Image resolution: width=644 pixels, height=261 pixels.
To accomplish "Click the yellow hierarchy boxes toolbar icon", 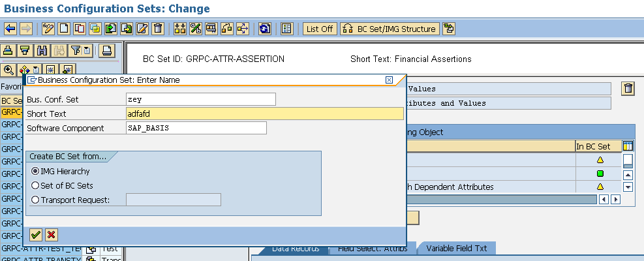I will pyautogui.click(x=180, y=29).
